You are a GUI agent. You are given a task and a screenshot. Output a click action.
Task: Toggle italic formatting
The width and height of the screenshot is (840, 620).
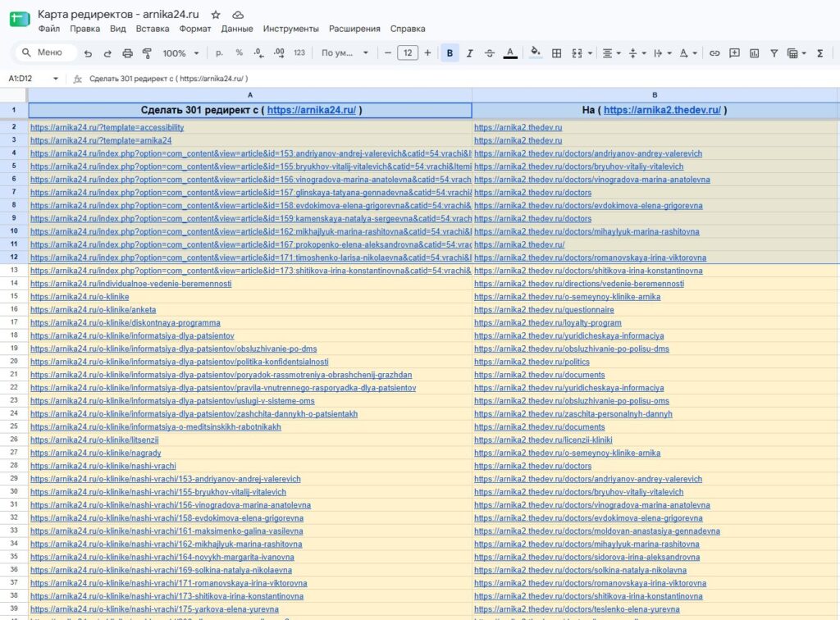click(x=469, y=53)
